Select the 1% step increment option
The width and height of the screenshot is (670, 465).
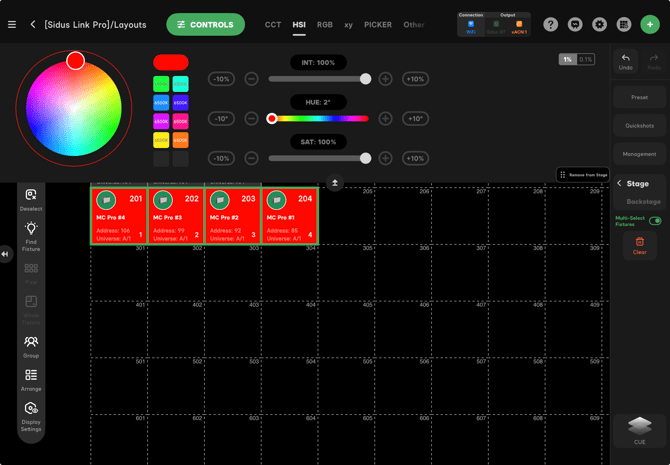click(568, 60)
